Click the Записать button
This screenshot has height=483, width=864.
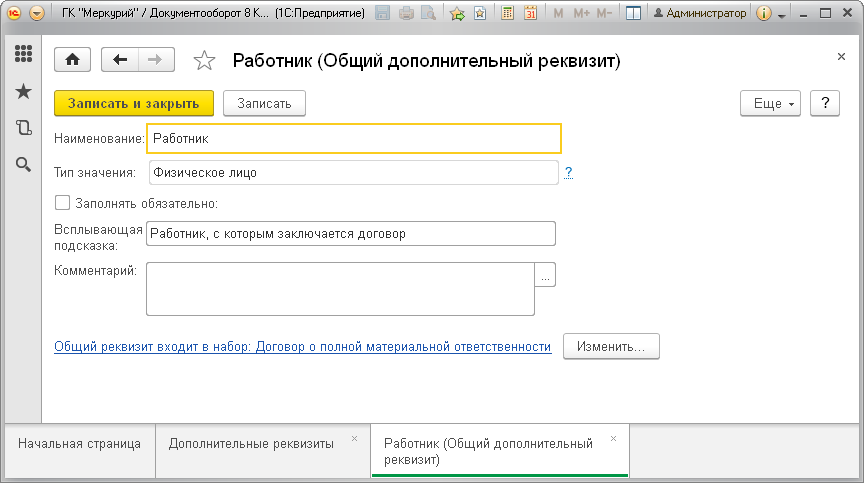(x=264, y=103)
